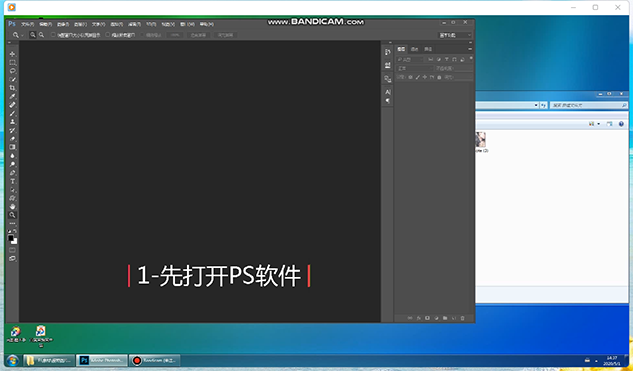Select the Zoom tool in the toolbox

coord(12,215)
